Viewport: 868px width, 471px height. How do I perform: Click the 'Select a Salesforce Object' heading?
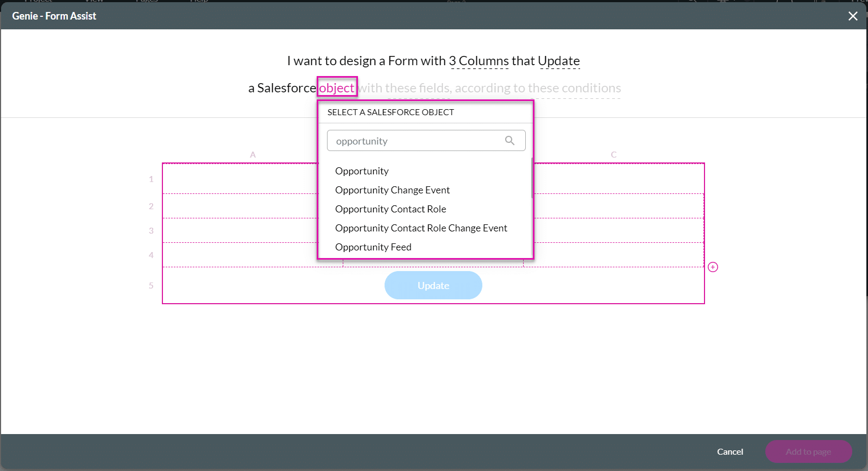(391, 112)
